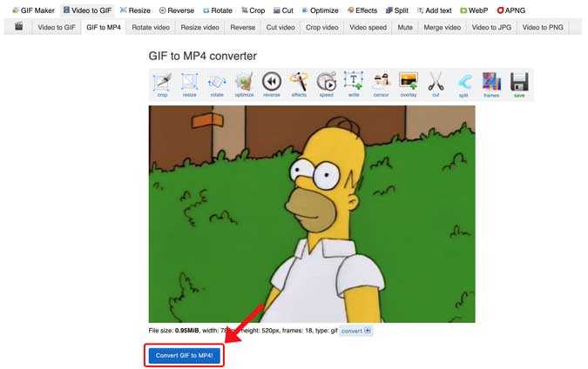Switch to Reverse sub-tab
Image resolution: width=588 pixels, height=369 pixels.
coord(243,27)
